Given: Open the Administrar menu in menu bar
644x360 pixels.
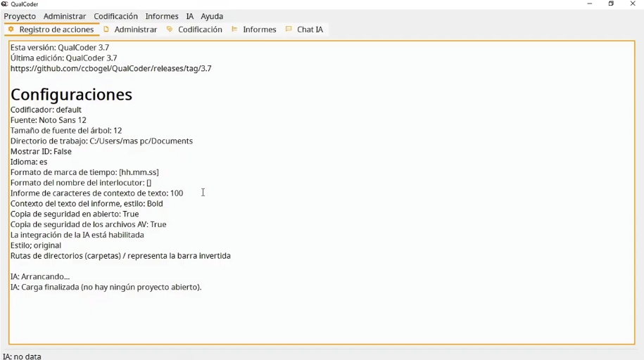Looking at the screenshot, I should 65,16.
